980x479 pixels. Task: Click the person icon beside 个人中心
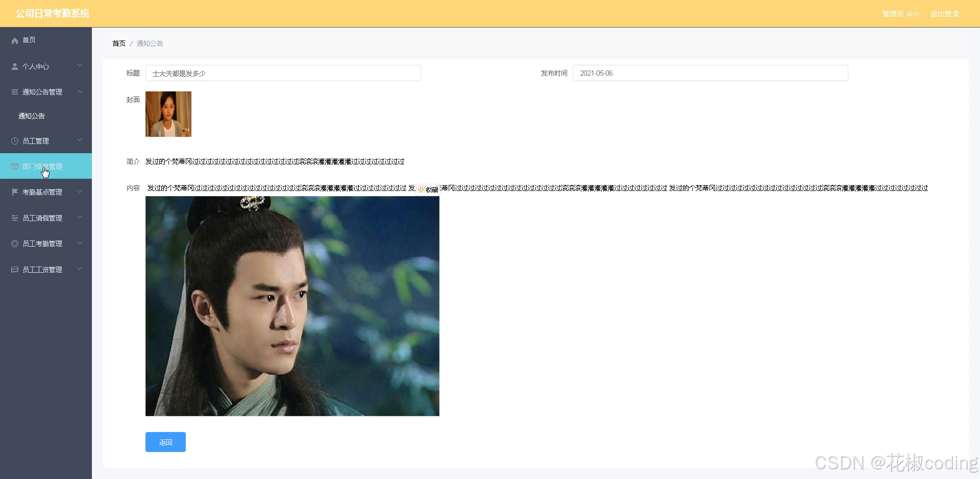point(15,66)
